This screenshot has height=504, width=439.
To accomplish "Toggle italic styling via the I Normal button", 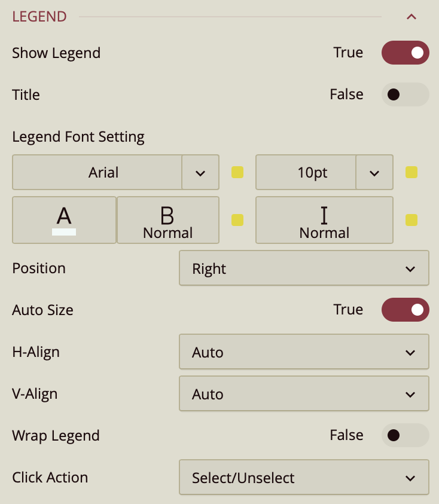I will tap(324, 220).
